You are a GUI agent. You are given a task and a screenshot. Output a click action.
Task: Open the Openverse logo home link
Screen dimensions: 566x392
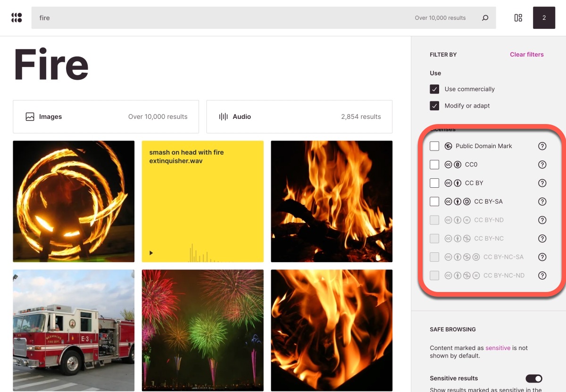coord(17,18)
